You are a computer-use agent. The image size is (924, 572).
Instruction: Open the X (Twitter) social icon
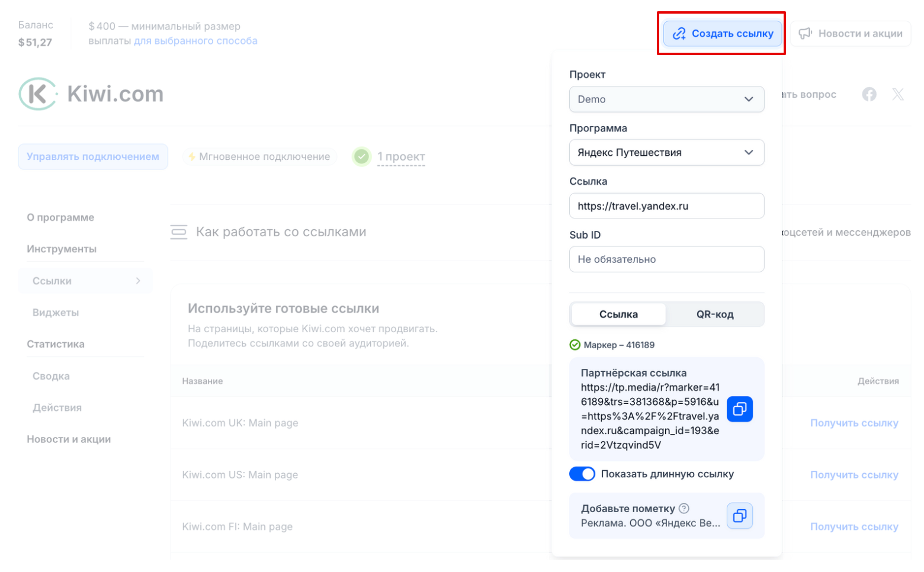[898, 94]
